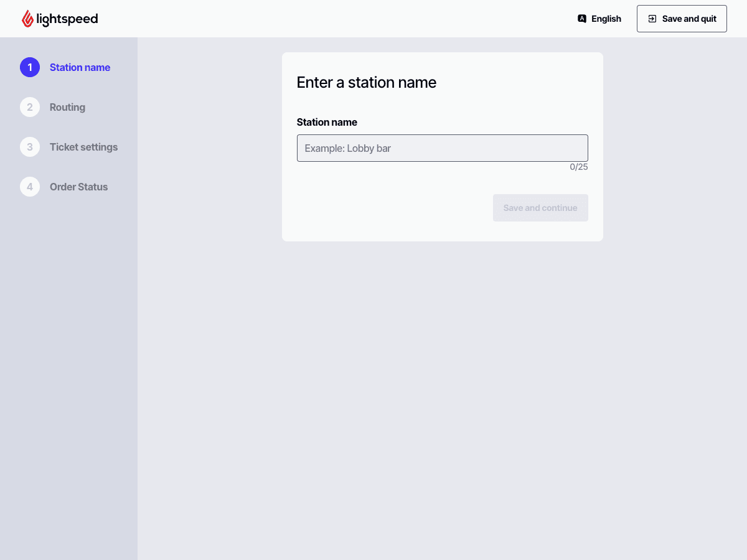Click the 'Enter a station name' heading
The height and width of the screenshot is (560, 747).
(x=366, y=82)
